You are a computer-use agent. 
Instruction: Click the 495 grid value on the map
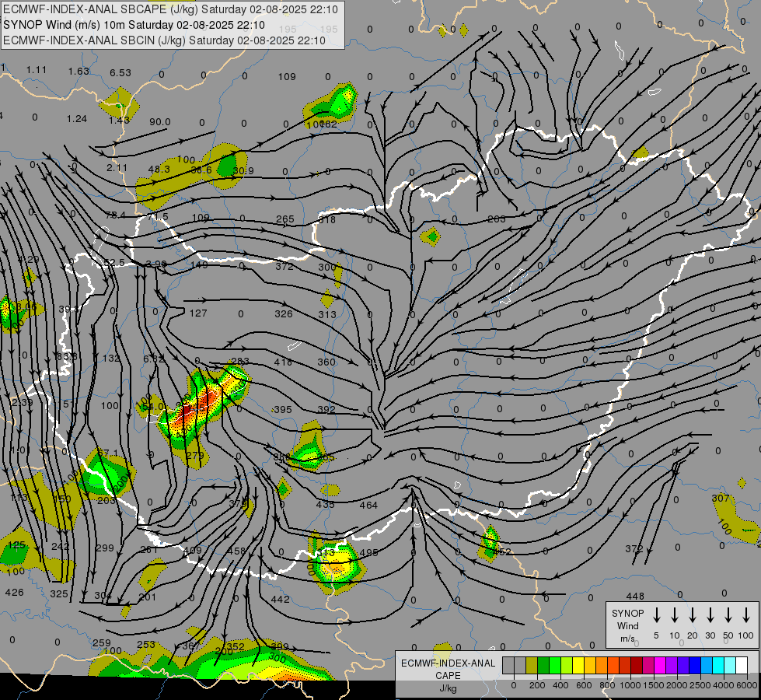click(x=369, y=552)
